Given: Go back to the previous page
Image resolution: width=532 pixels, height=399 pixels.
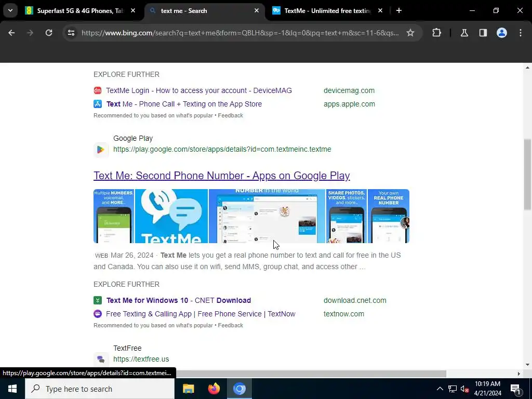Looking at the screenshot, I should pyautogui.click(x=11, y=33).
